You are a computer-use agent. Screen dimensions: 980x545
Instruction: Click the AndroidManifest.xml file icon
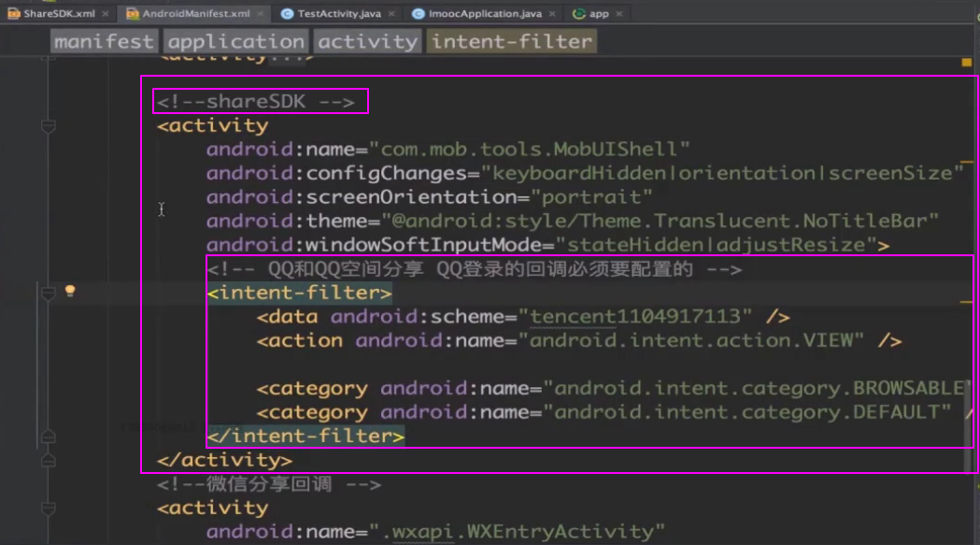pos(133,13)
